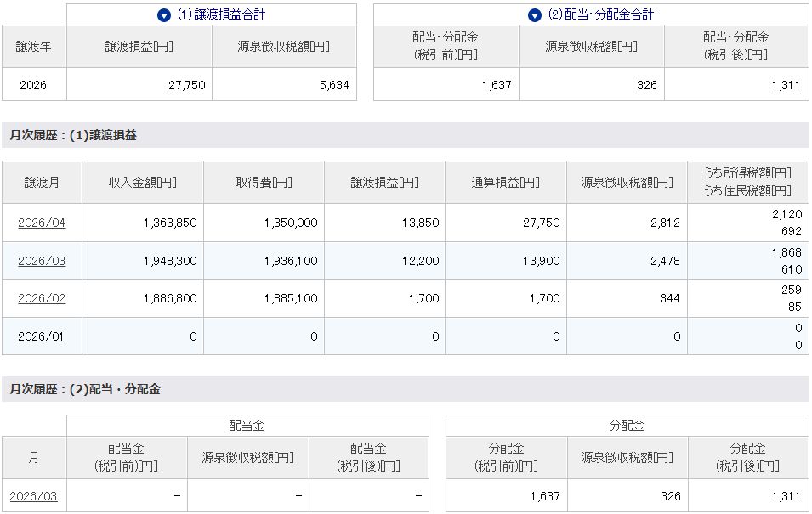Image resolution: width=812 pixels, height=514 pixels.
Task: Open the 2026/03 link in the 配当・分配金 table
Action: tap(34, 496)
